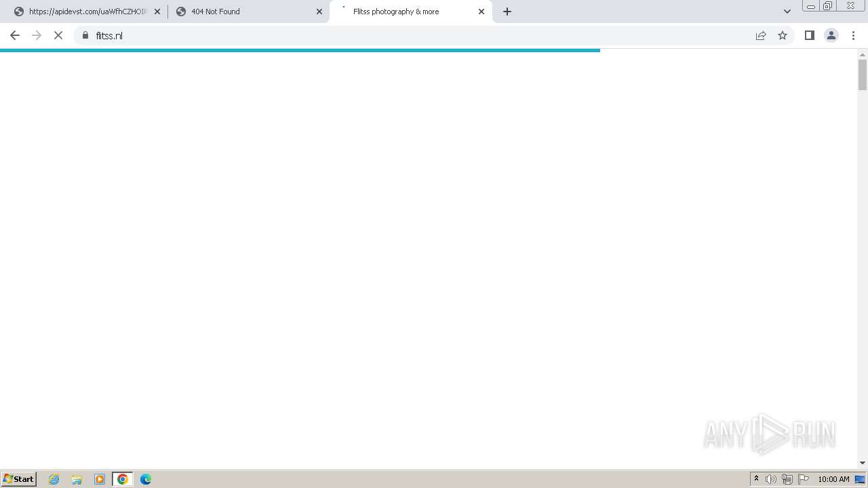Close the Flitss photography & more tab
The height and width of the screenshot is (488, 868).
(x=481, y=12)
